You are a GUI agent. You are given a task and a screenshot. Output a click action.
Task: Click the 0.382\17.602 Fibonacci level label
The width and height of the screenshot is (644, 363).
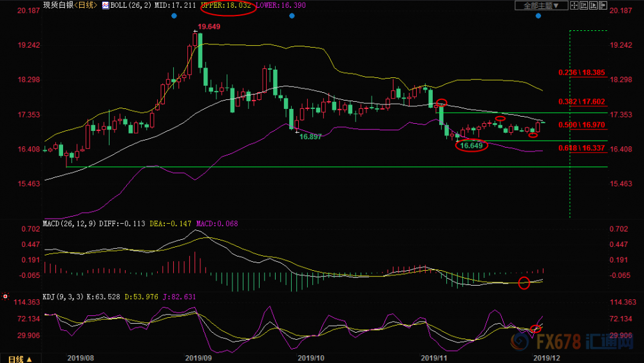point(582,102)
